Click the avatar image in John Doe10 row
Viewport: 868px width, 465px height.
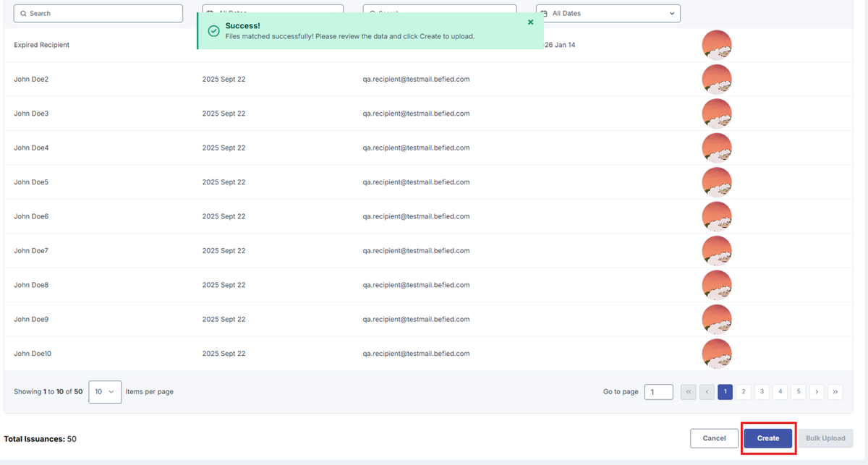point(717,354)
